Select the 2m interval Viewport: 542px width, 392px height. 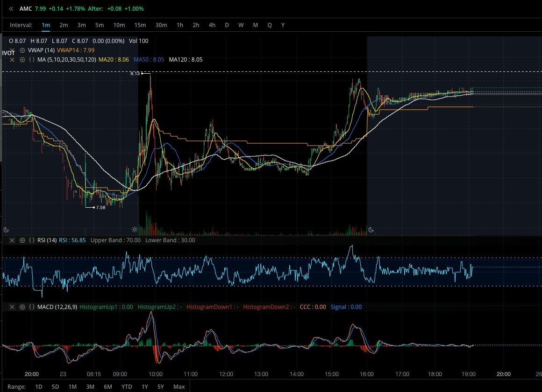coord(64,25)
